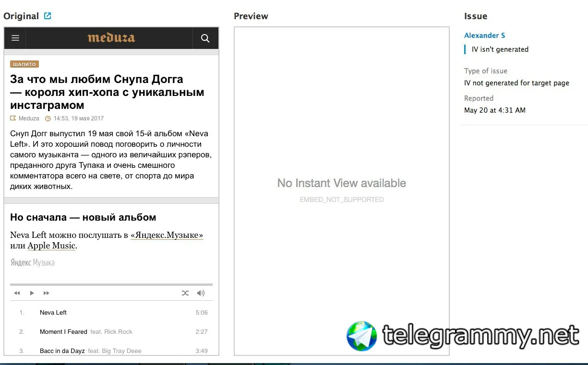Screen dimensions: 588x365
Task: Click the No Instant View available message
Action: coord(342,183)
